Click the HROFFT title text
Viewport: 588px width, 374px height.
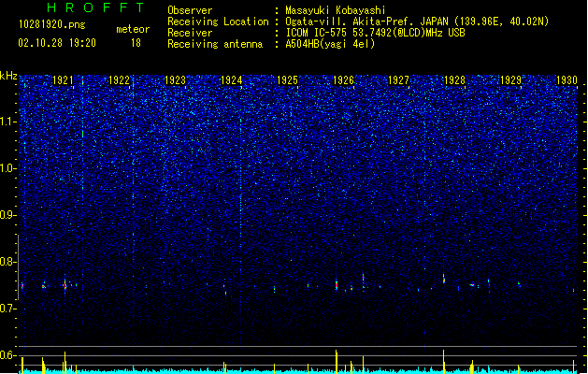(95, 7)
